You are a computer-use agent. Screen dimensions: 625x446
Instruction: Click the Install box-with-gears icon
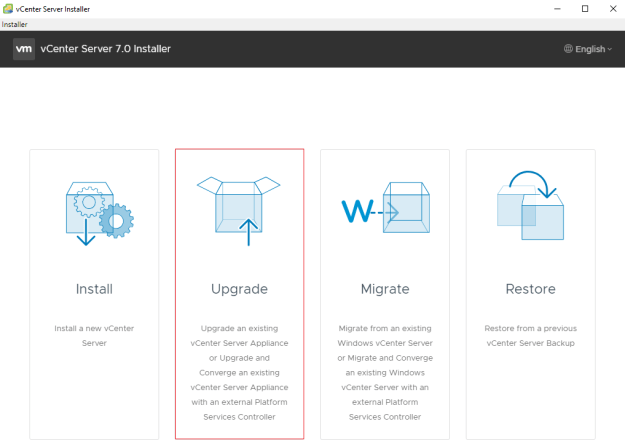pos(100,214)
